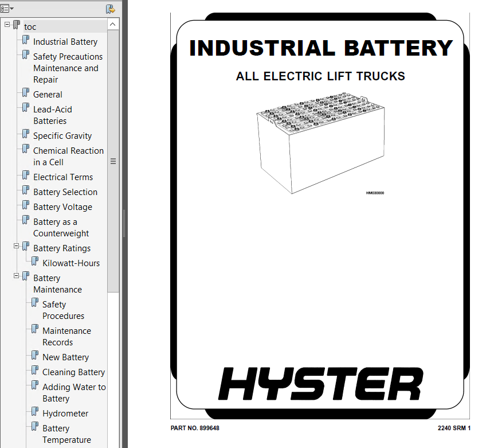Select the Battery Selection bookmark

65,192
